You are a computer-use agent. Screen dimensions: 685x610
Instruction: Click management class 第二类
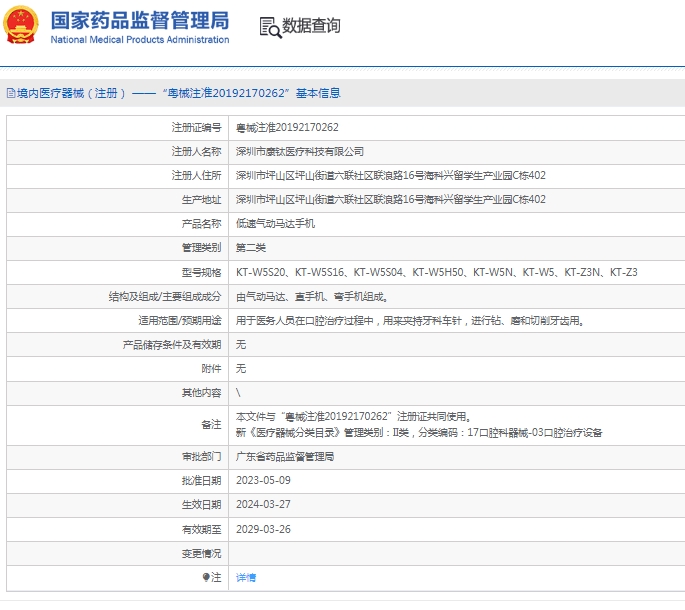click(251, 247)
